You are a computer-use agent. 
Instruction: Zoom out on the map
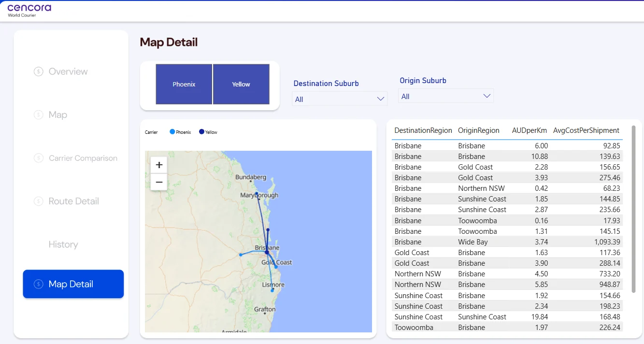pyautogui.click(x=159, y=182)
